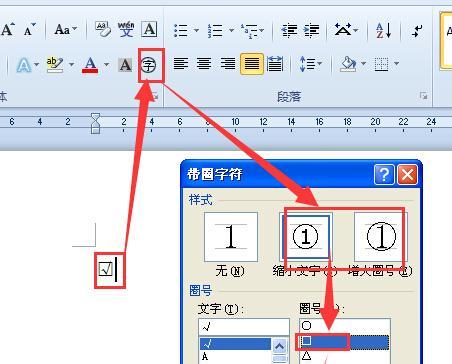Viewport: 452px width, 364px height.
Task: Click the Character Border A icon
Action: tap(149, 29)
